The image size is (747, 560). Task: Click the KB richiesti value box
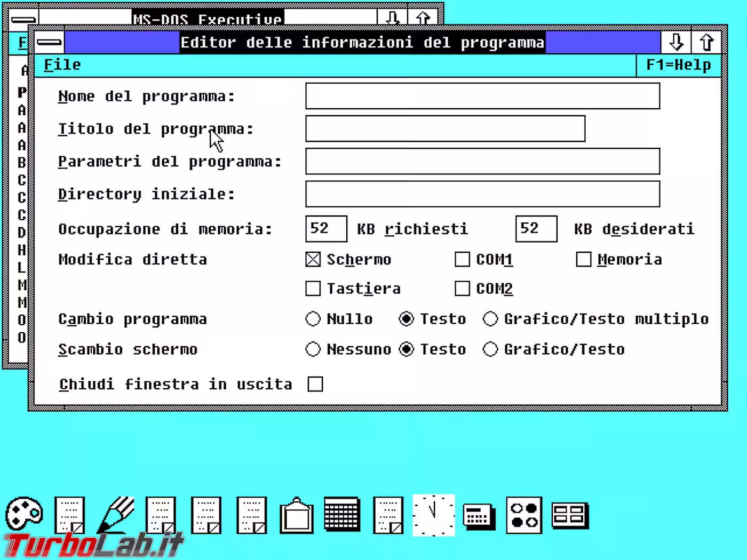[325, 229]
